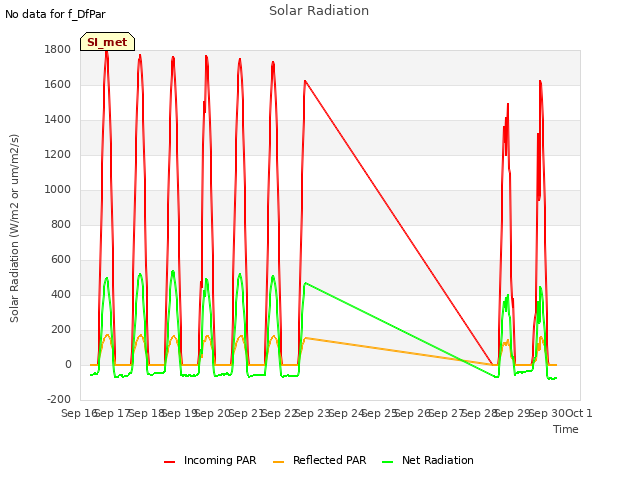The height and width of the screenshot is (480, 640).
Task: Click the SI_met annotation label
Action: pos(107,42)
